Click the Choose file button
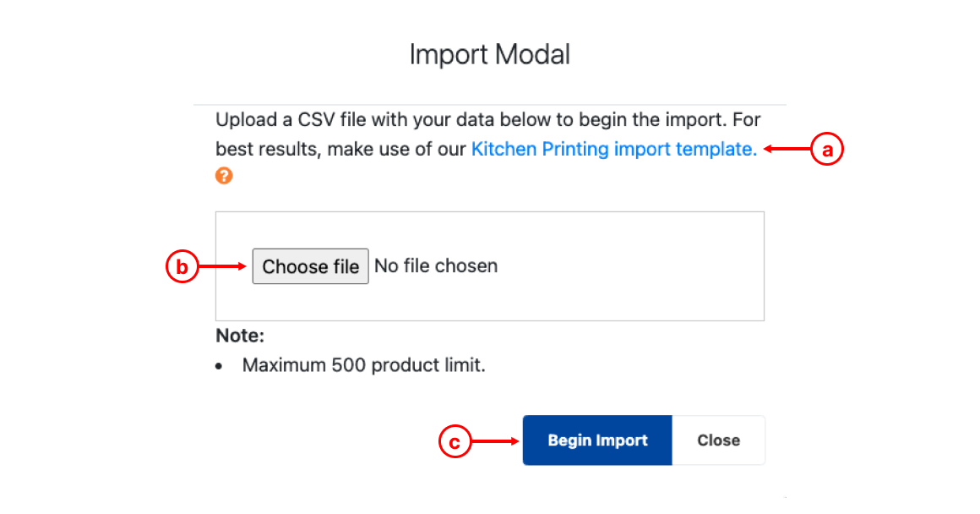 click(311, 266)
